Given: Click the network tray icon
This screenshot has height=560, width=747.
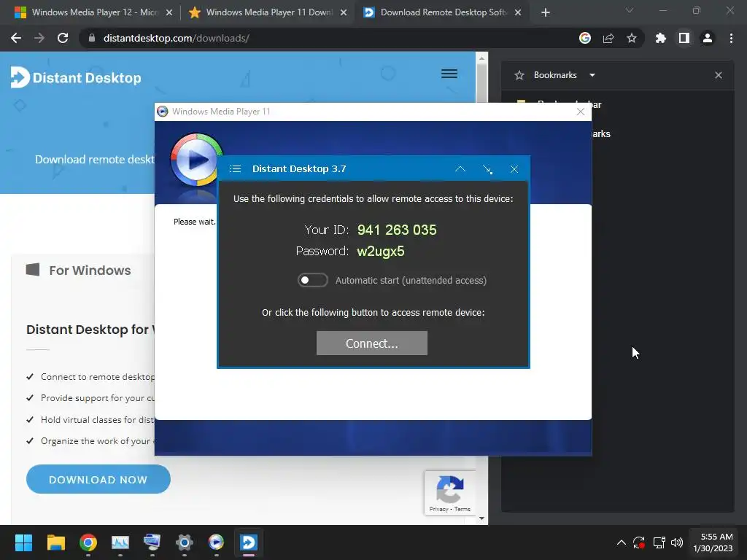Looking at the screenshot, I should 659,542.
